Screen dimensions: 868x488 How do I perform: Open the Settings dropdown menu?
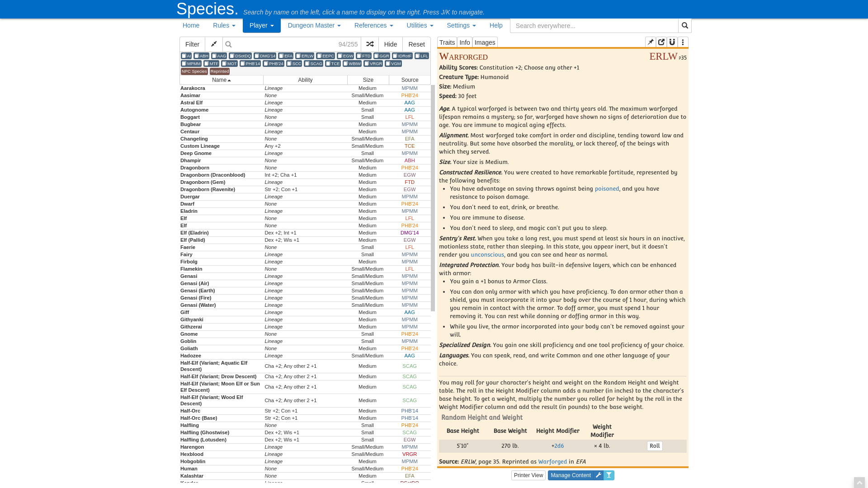[x=462, y=25]
